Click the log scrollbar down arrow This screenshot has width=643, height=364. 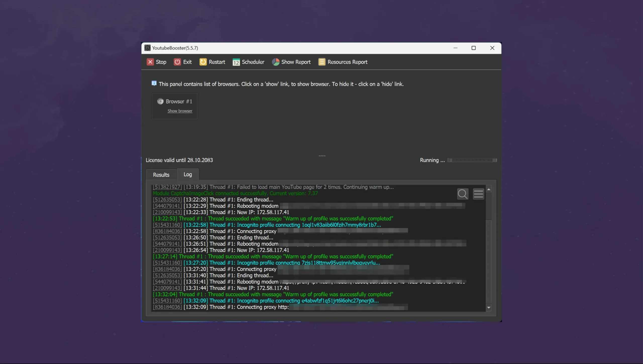(x=489, y=308)
